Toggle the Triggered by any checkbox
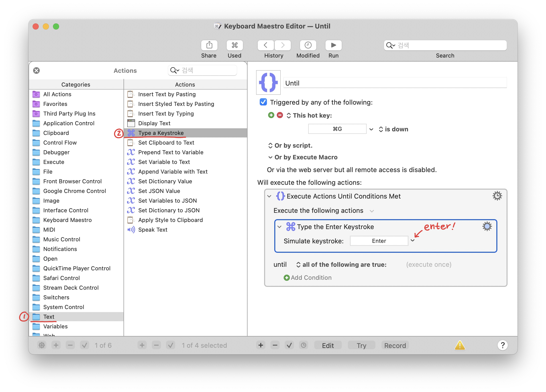The image size is (546, 392). coord(263,102)
